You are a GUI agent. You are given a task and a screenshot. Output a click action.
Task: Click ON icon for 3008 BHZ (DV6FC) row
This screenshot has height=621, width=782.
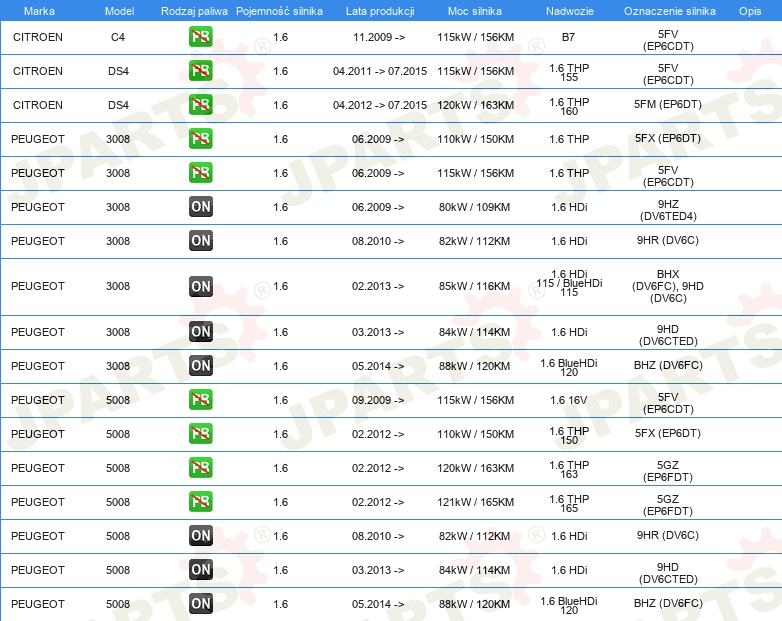(200, 366)
